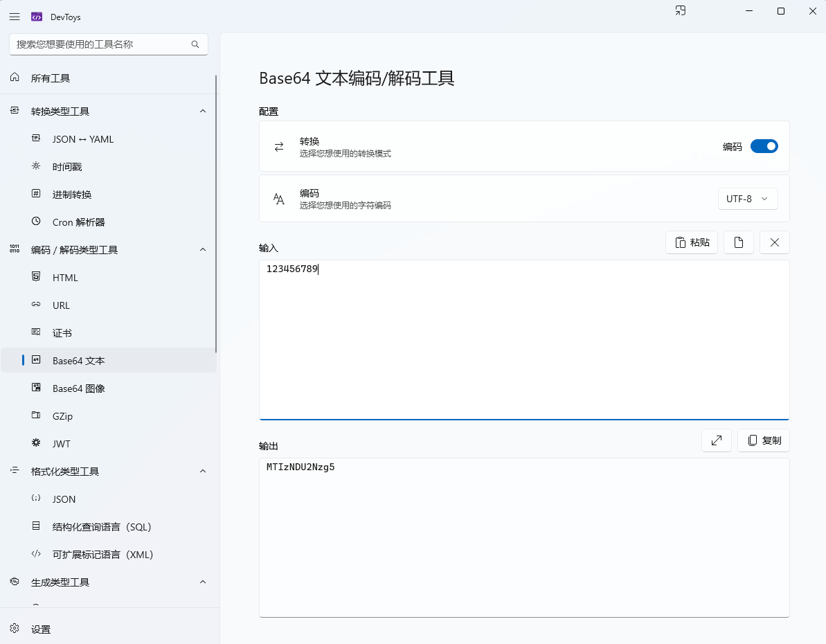
Task: Close the DevToys window
Action: [812, 11]
